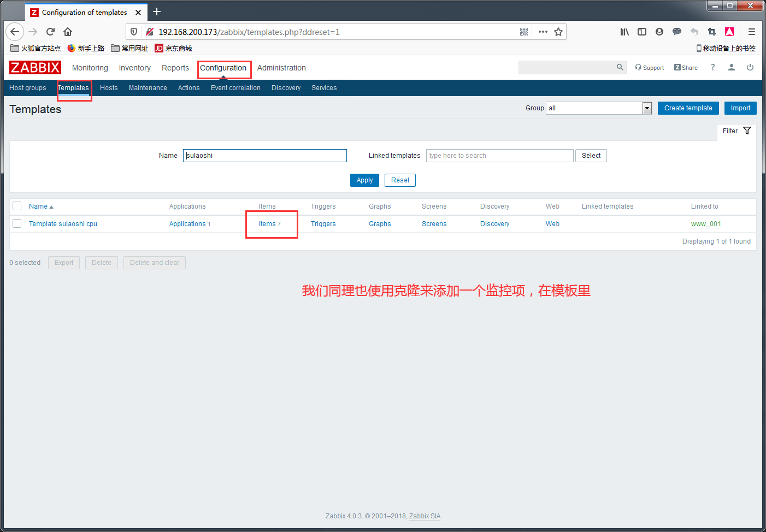Image resolution: width=766 pixels, height=532 pixels.
Task: Apply the template filter
Action: tap(364, 180)
